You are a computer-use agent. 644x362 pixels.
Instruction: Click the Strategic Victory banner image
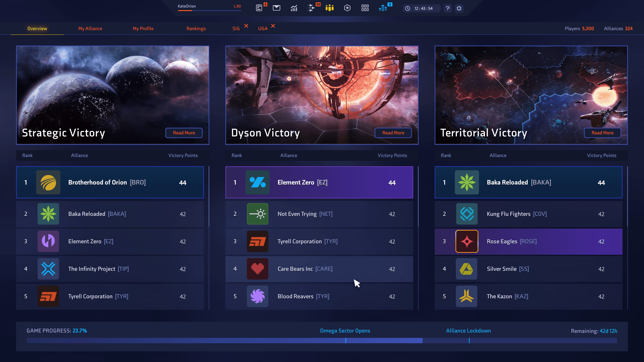click(113, 95)
